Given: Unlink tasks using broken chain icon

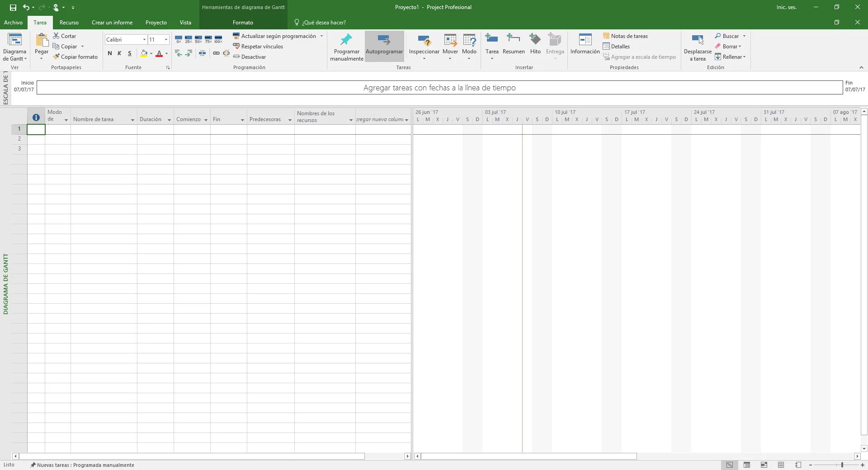Looking at the screenshot, I should 226,53.
